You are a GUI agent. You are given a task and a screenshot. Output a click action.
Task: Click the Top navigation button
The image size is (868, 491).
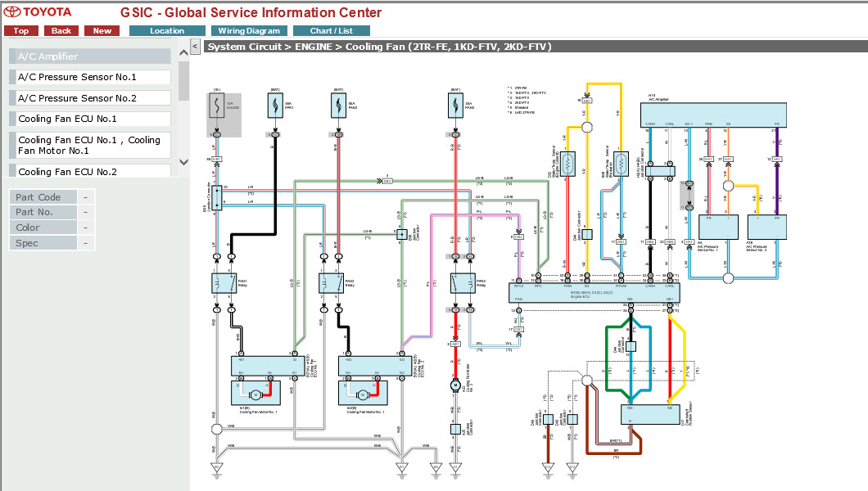click(x=21, y=31)
